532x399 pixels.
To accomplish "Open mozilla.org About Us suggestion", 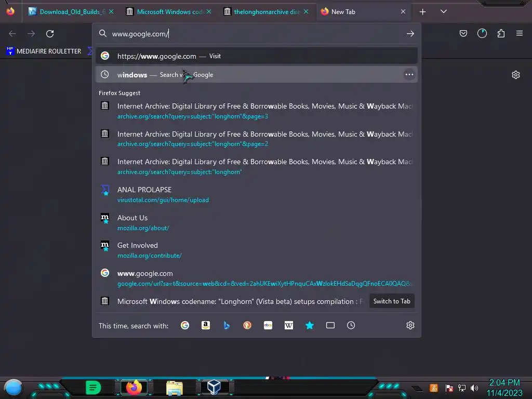I will coord(257,222).
